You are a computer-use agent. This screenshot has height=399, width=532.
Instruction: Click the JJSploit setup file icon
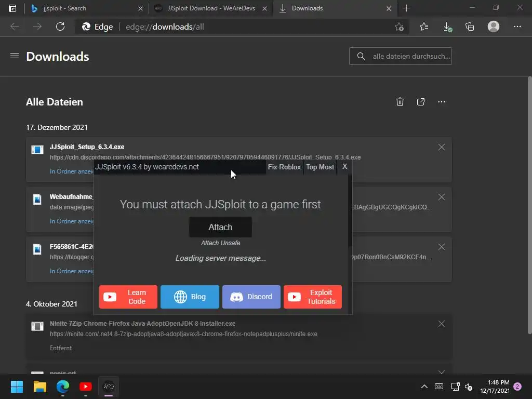point(37,150)
